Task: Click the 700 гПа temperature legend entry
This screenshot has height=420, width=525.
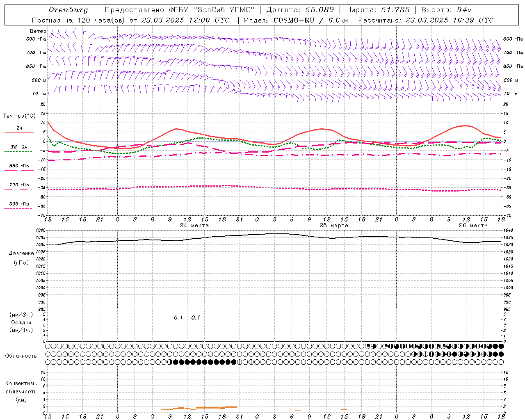Action: pos(19,185)
